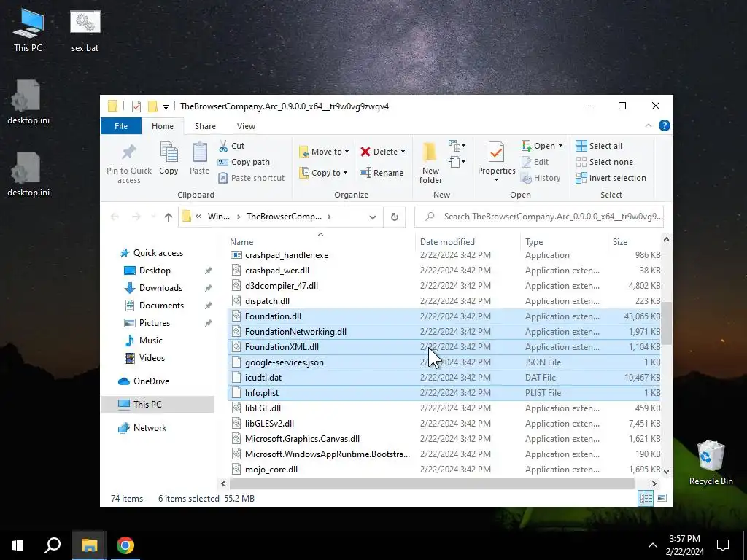Click Select all in ribbon
This screenshot has height=560, width=747.
(x=599, y=146)
